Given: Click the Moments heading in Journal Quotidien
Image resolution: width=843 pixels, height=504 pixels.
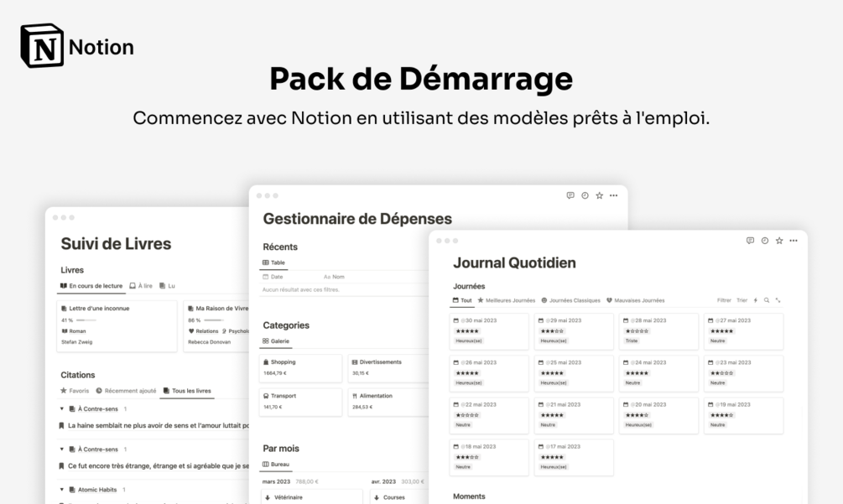Looking at the screenshot, I should tap(469, 496).
